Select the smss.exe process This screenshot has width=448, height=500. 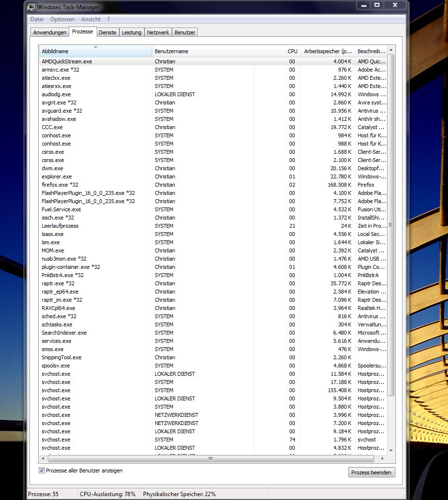(213, 349)
